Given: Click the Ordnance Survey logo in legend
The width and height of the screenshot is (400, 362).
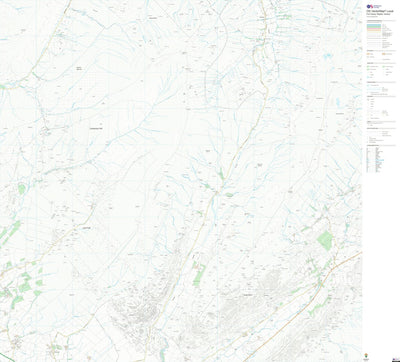Looking at the screenshot, I should coord(373,6).
